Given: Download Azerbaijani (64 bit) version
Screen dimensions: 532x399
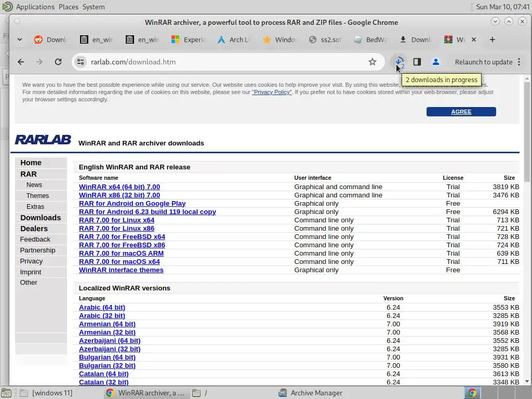Looking at the screenshot, I should click(110, 340).
